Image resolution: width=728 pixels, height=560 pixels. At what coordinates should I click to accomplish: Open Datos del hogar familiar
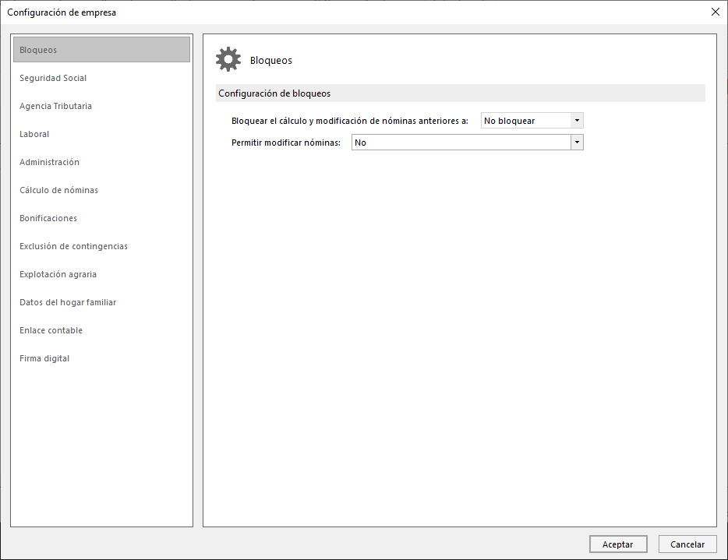pos(68,302)
